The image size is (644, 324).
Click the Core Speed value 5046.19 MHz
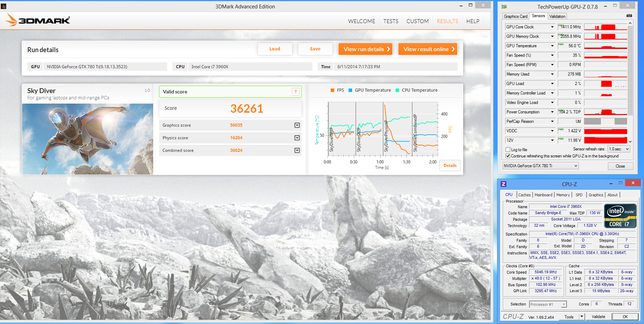[x=546, y=272]
